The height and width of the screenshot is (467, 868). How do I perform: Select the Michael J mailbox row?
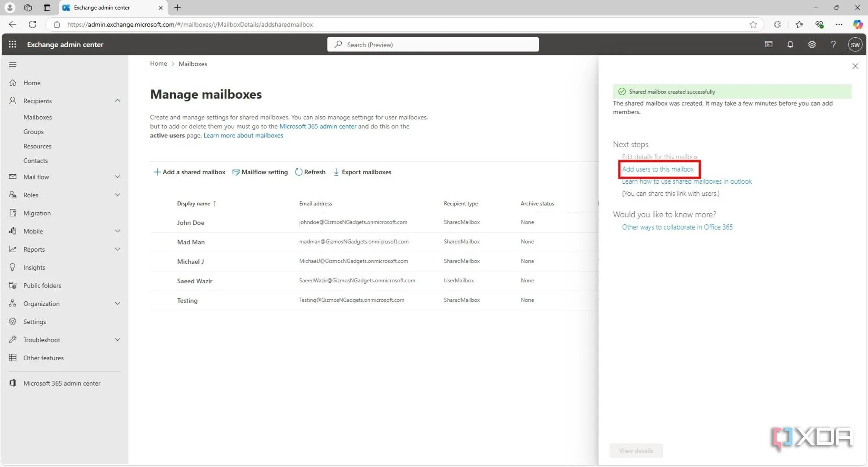[374, 261]
